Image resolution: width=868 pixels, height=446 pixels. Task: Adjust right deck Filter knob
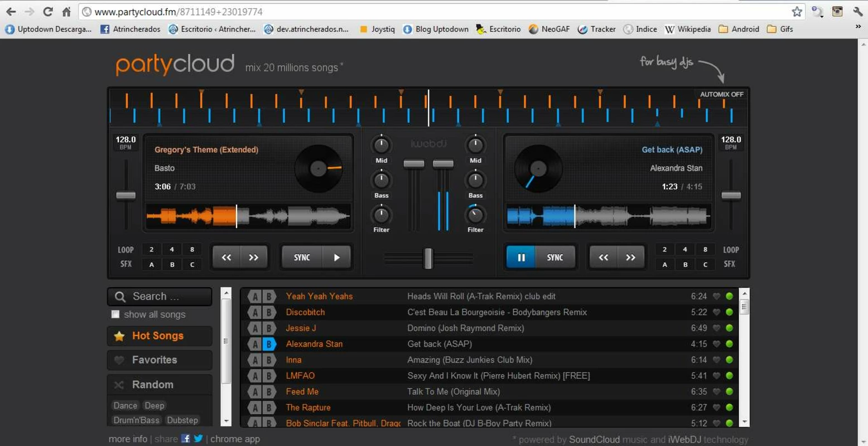point(475,215)
